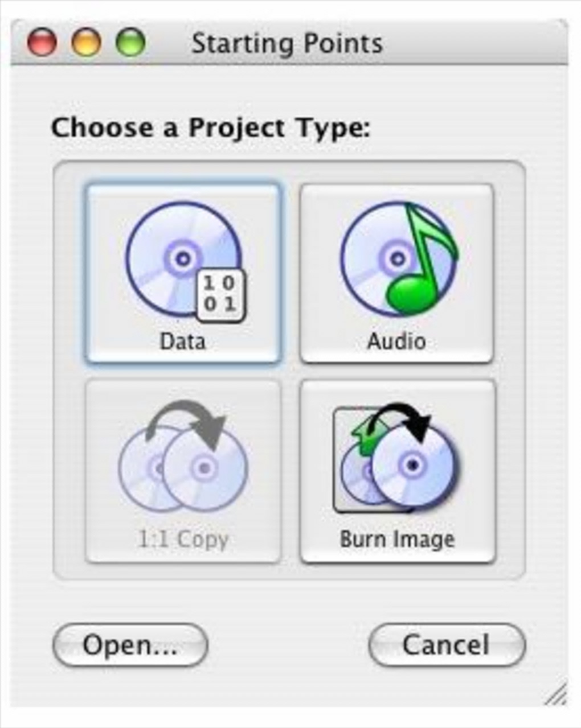581x728 pixels.
Task: Click the "Burn Image" label text
Action: [397, 539]
